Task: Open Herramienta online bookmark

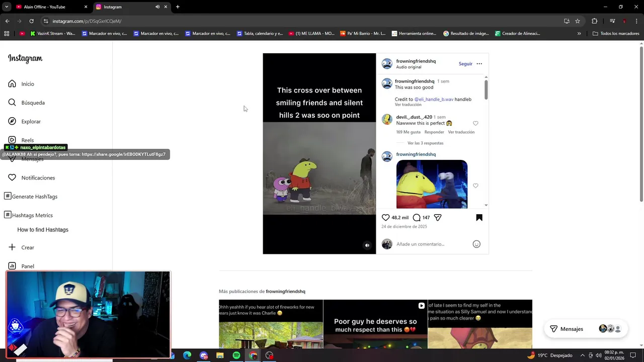Action: pos(414,34)
